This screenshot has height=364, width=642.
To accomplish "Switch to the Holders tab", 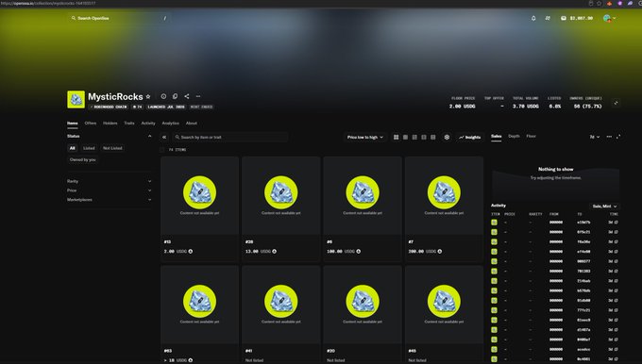I will click(110, 124).
